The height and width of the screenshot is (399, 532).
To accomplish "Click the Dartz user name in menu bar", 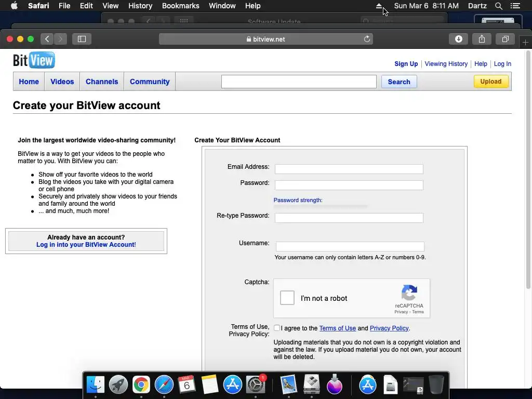I will point(477,6).
